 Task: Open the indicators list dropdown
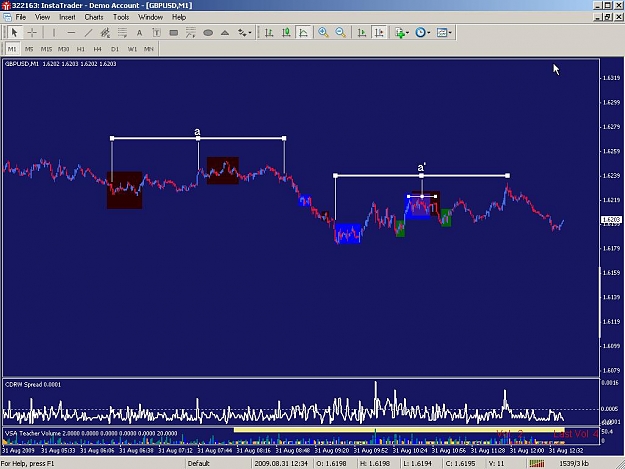tap(402, 33)
